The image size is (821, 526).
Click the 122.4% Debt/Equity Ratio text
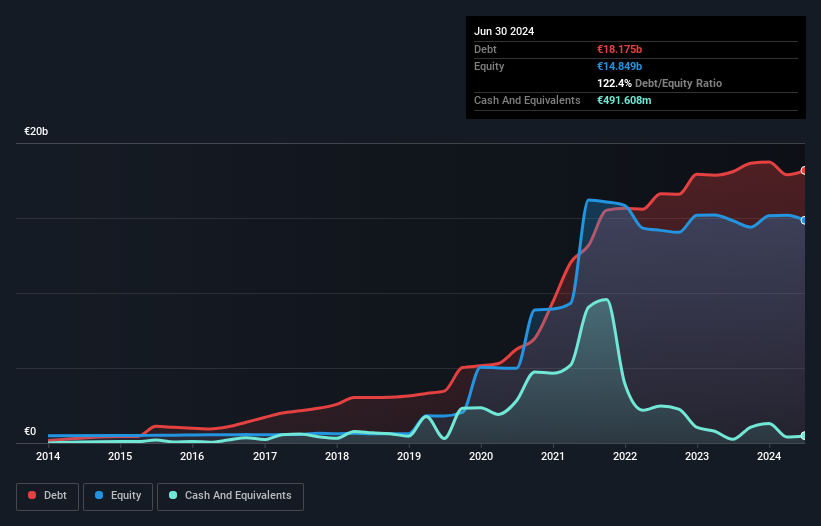659,83
